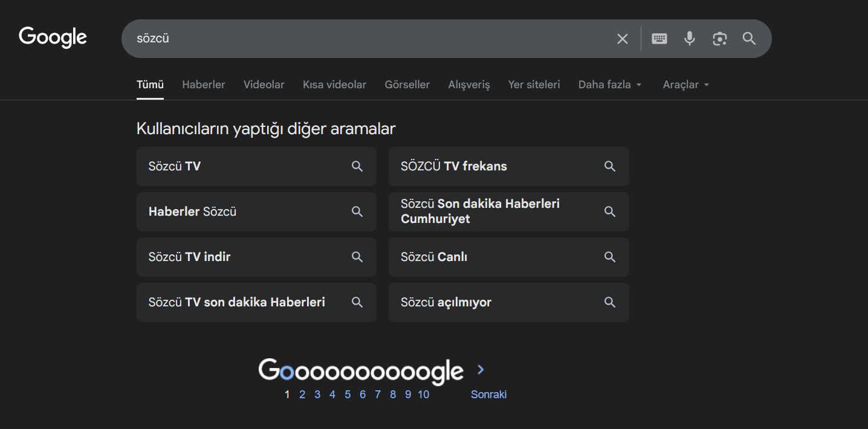This screenshot has width=868, height=429.
Task: Go to results page 10
Action: point(424,395)
